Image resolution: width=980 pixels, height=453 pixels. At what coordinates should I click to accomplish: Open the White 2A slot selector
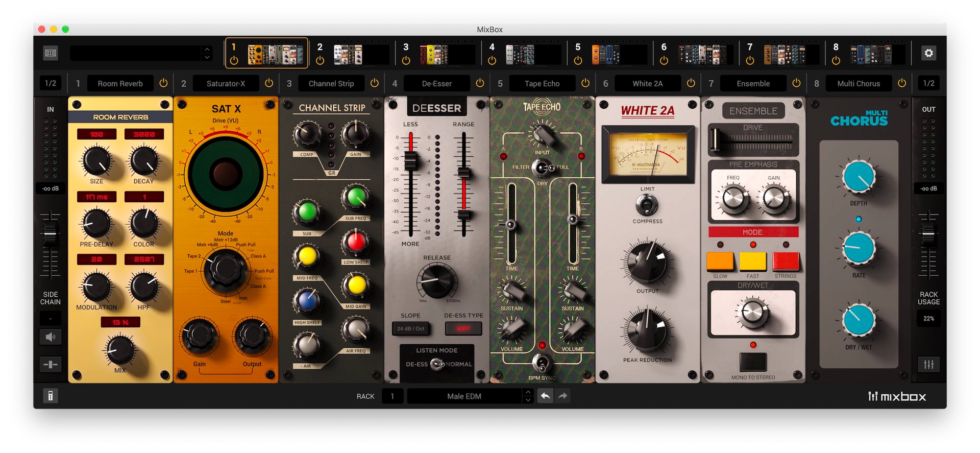tap(648, 83)
